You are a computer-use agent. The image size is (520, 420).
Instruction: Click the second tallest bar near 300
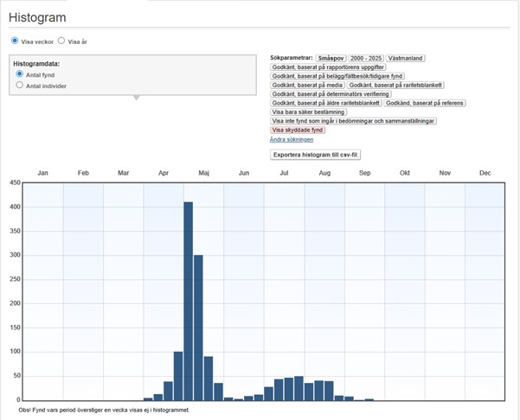(198, 328)
